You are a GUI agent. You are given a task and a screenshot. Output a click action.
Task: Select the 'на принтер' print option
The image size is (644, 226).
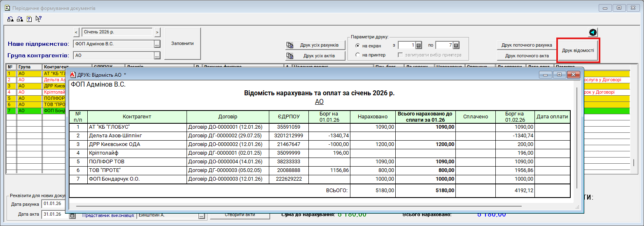coord(358,55)
